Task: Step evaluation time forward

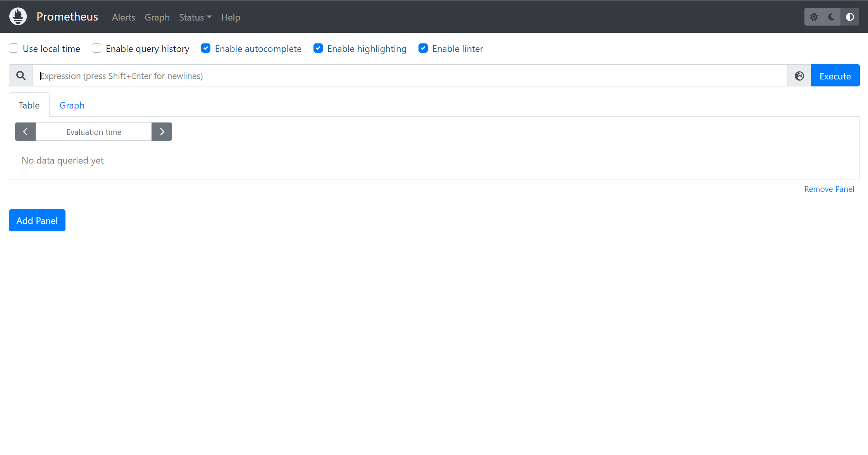Action: [x=162, y=132]
